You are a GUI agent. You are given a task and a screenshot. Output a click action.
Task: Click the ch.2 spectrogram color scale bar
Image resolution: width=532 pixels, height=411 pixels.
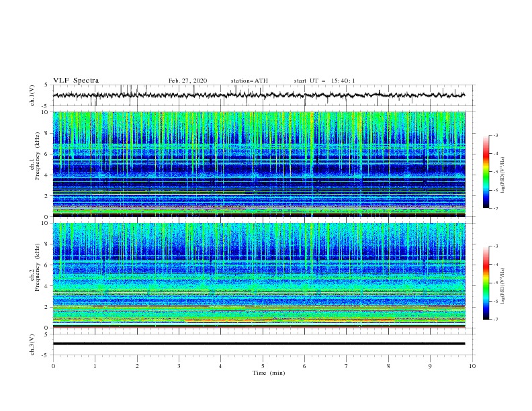(486, 283)
